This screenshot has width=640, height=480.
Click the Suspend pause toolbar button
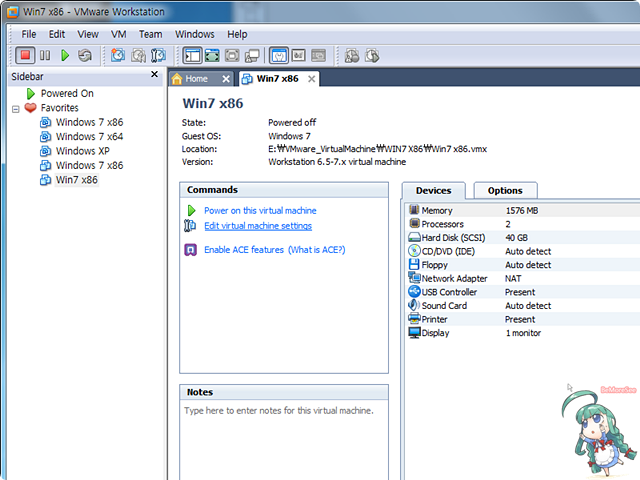(x=45, y=56)
